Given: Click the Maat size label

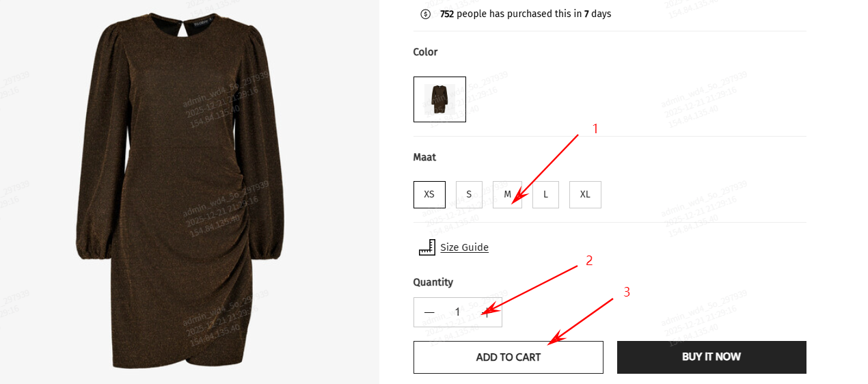Looking at the screenshot, I should pyautogui.click(x=424, y=157).
